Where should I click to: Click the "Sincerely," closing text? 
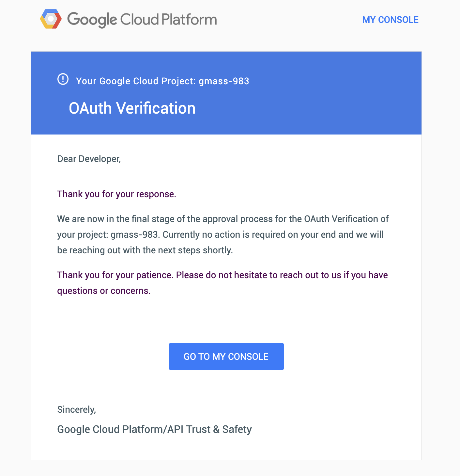(76, 410)
